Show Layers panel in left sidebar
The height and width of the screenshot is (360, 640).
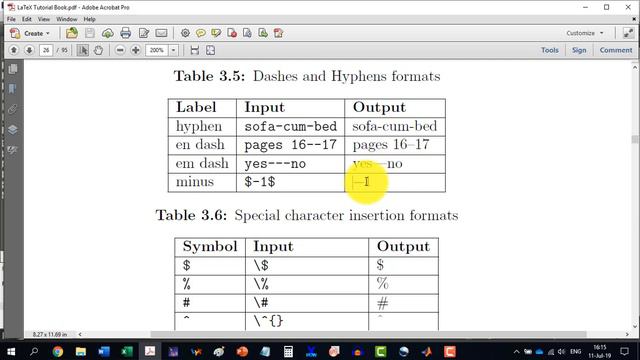coord(13,129)
